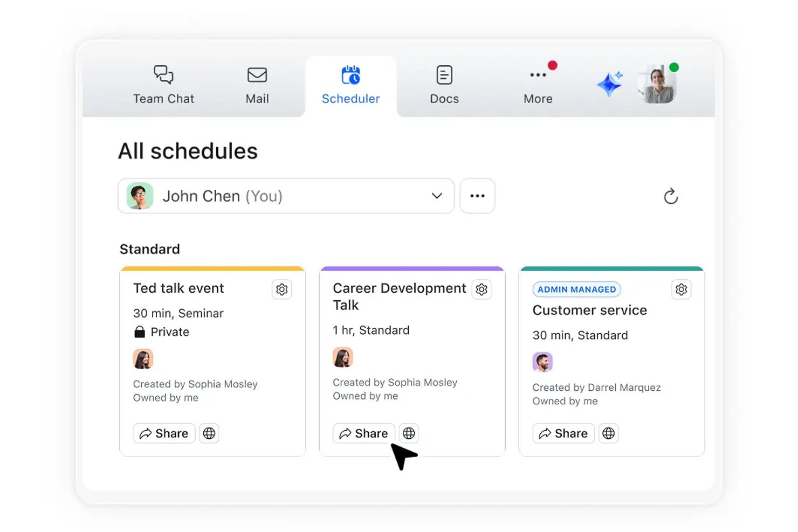Select Sophia Mosley's avatar on Career Development Talk
This screenshot has height=532, width=798.
(x=343, y=357)
